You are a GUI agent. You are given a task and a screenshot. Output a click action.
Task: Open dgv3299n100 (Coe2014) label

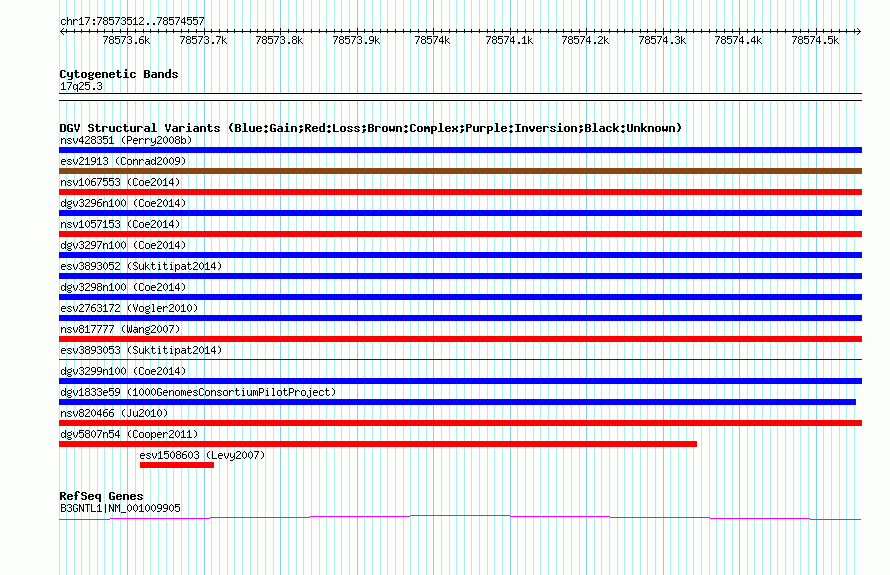point(123,371)
